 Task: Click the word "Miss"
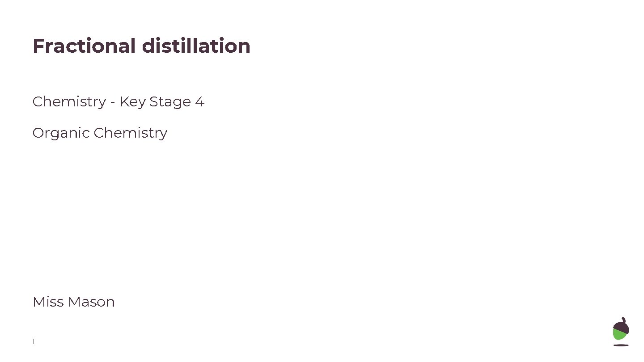pos(46,302)
